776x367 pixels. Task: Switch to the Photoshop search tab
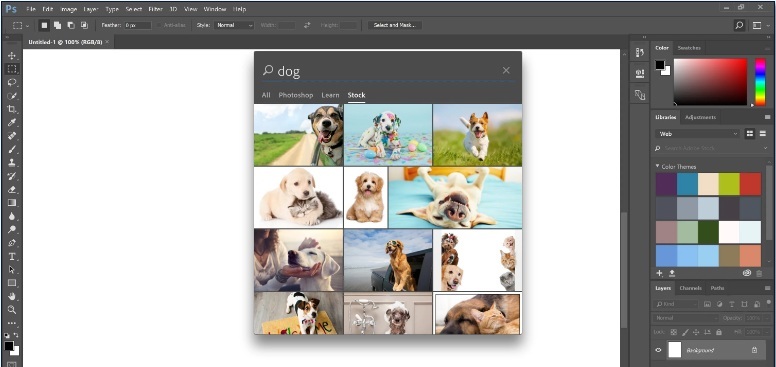[295, 95]
